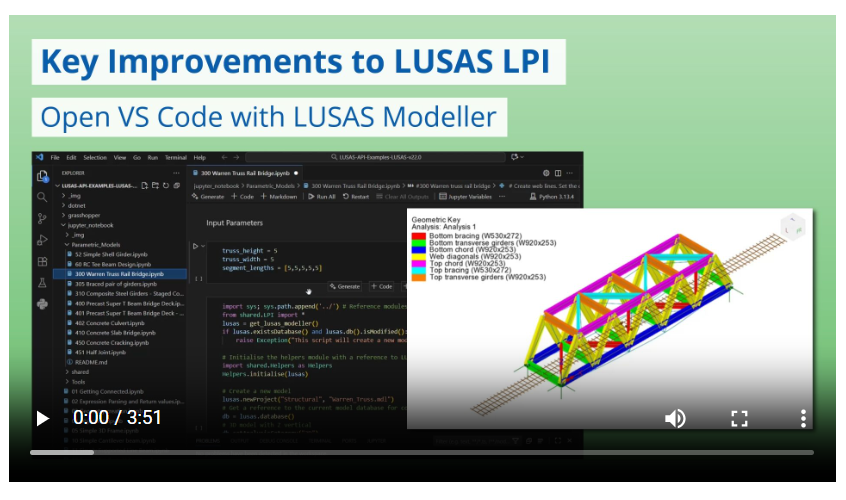
Task: Expand the grasshopper folder in the Explorer
Action: pos(81,215)
